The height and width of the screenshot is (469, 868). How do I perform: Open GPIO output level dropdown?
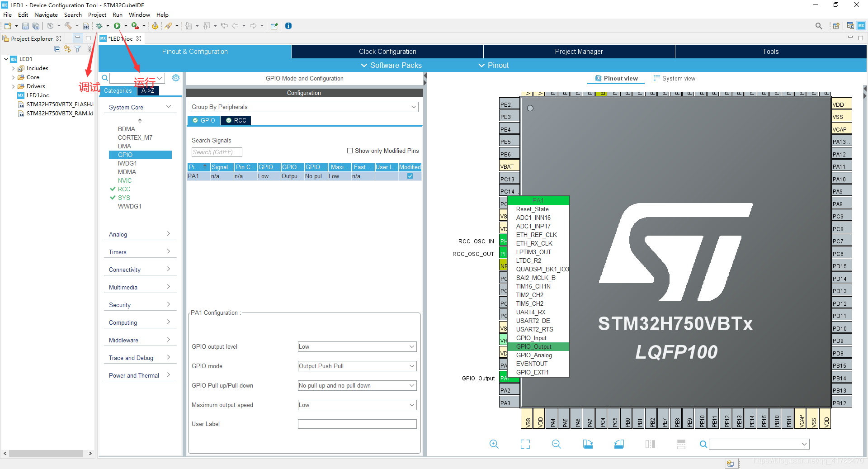click(357, 346)
